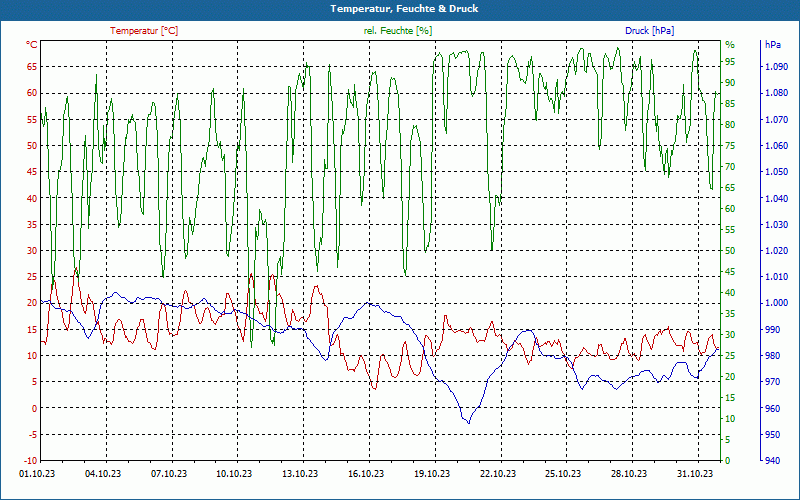Click the date label '04.10.23'
800x500 pixels.
pos(103,473)
